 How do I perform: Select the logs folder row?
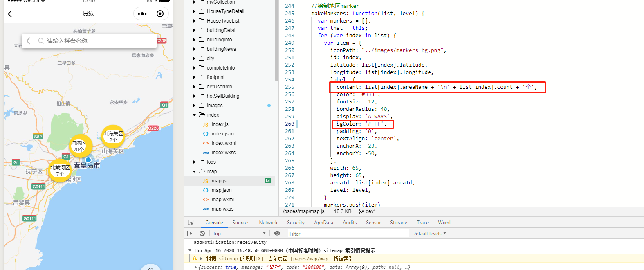(x=229, y=162)
